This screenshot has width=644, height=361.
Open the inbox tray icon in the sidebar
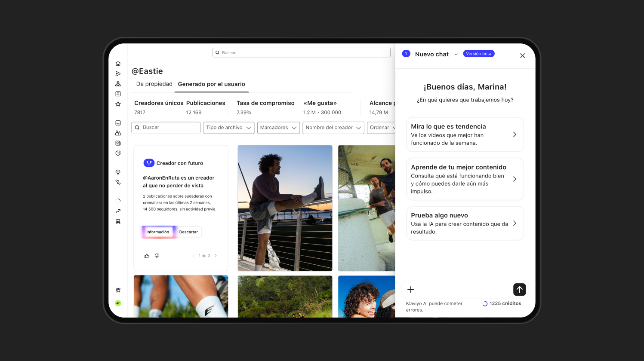click(118, 123)
